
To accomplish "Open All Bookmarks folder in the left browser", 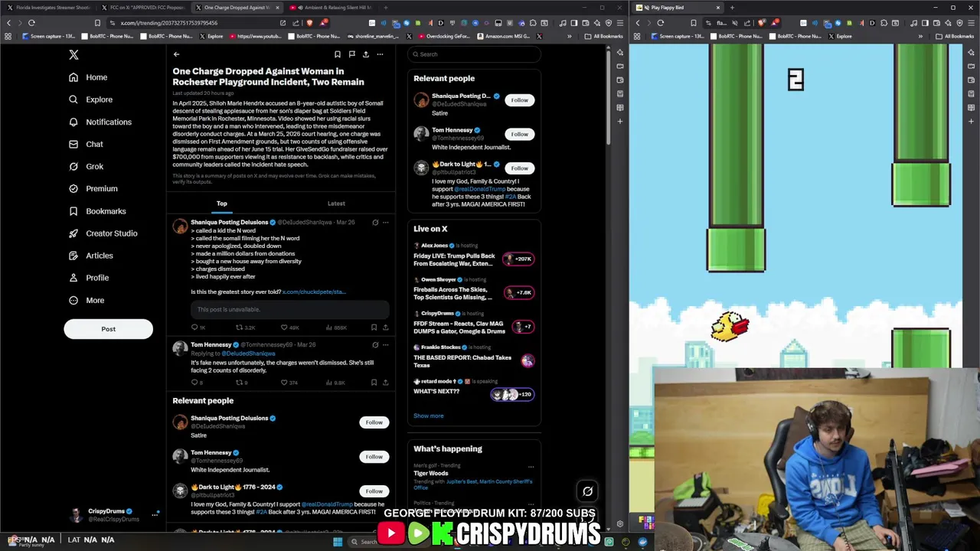I will point(604,36).
